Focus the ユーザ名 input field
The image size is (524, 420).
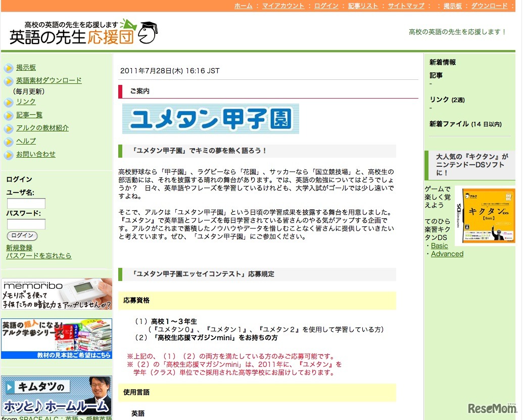tap(26, 204)
